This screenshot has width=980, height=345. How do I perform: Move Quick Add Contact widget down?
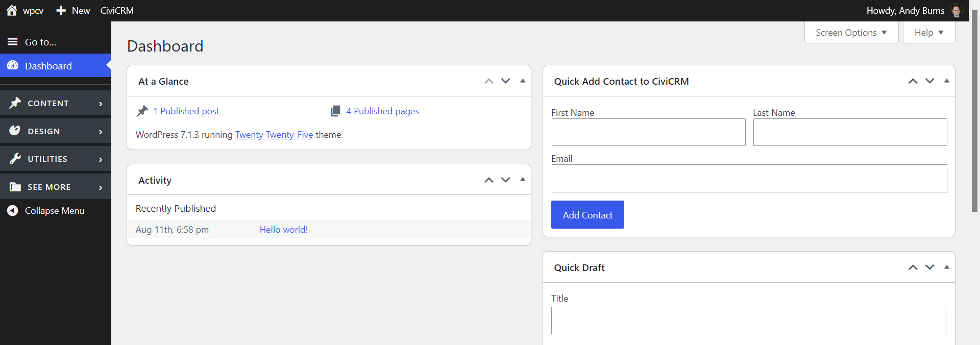[930, 81]
